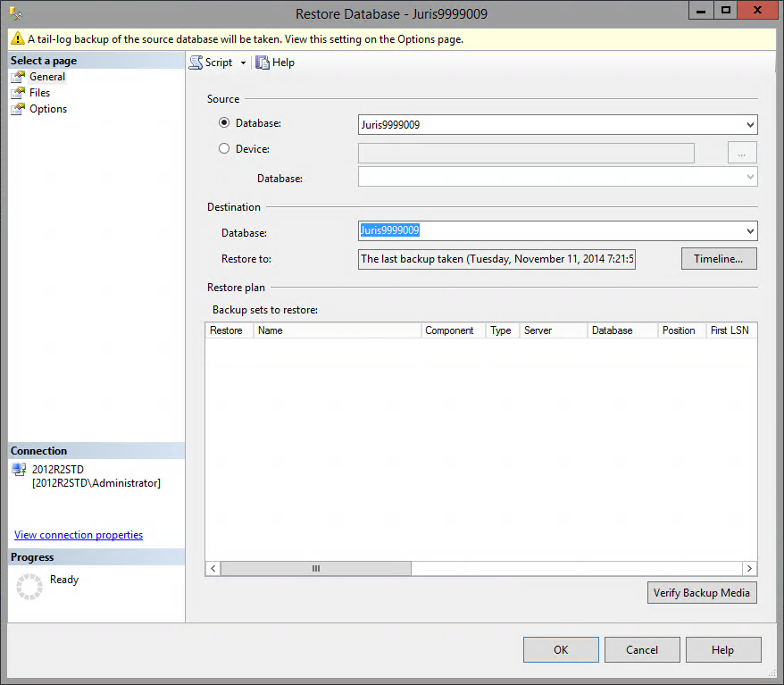Screen dimensions: 784x685
Task: Click the server connection icon
Action: (x=19, y=470)
